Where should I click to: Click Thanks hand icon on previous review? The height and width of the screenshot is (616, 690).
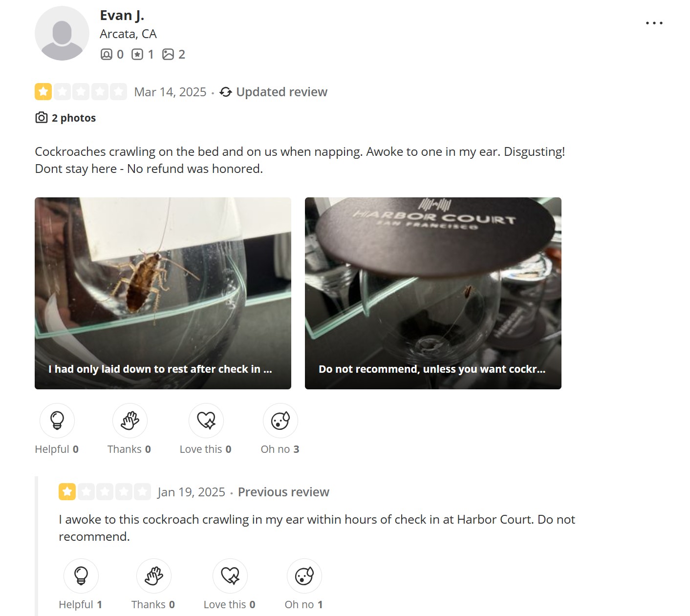pyautogui.click(x=154, y=576)
